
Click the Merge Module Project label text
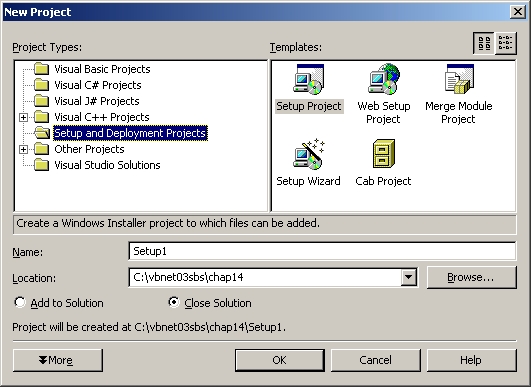pyautogui.click(x=459, y=112)
